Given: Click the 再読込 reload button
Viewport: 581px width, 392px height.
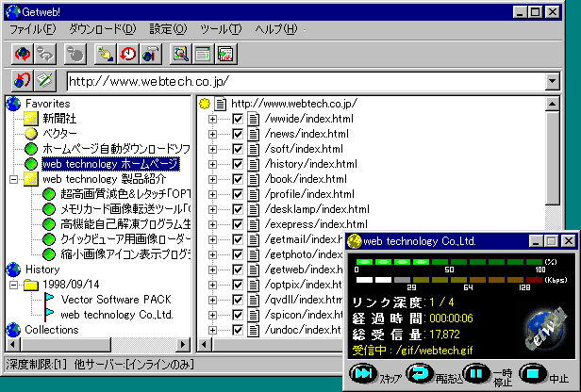Looking at the screenshot, I should pos(420,374).
